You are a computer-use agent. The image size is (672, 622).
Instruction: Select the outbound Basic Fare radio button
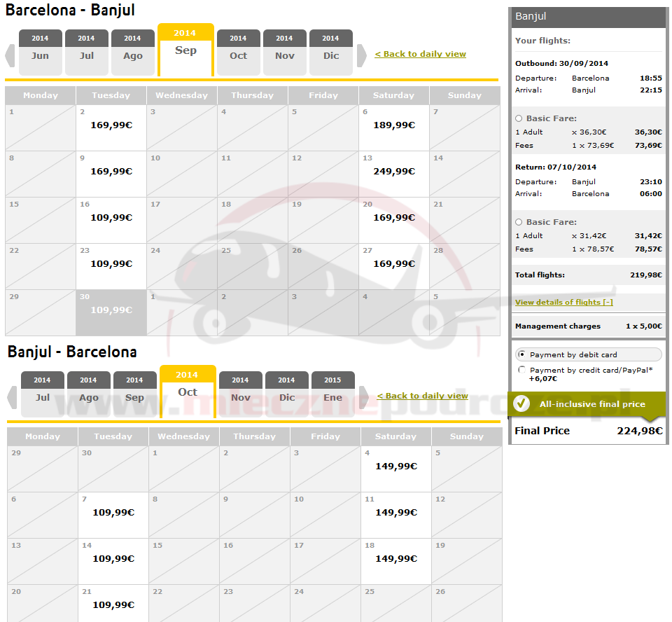click(x=519, y=118)
